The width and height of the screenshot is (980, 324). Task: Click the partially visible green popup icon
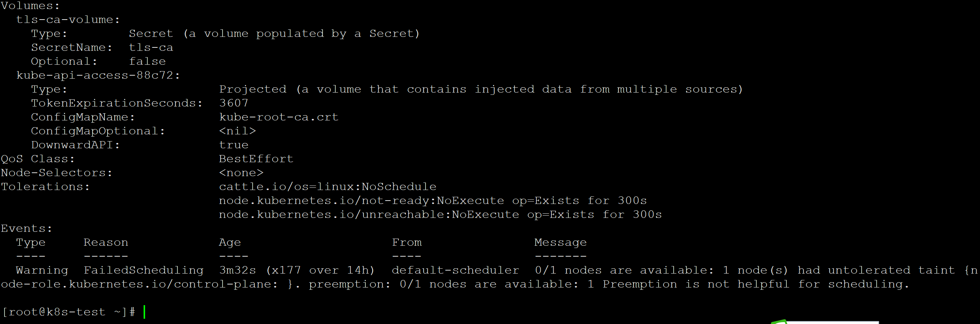[779, 322]
